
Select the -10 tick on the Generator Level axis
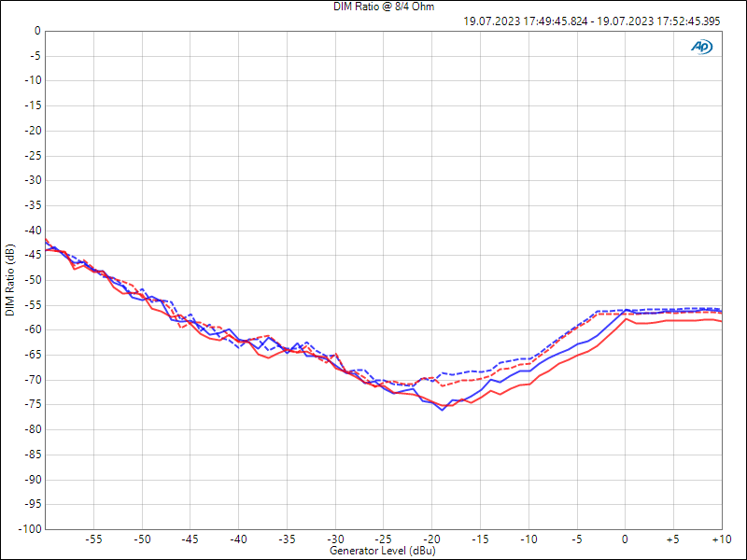(529, 539)
